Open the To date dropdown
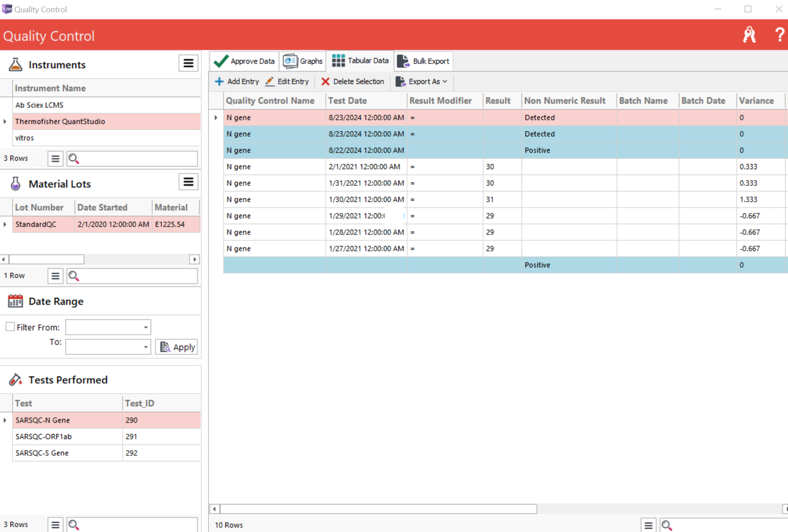This screenshot has width=788, height=532. [146, 347]
